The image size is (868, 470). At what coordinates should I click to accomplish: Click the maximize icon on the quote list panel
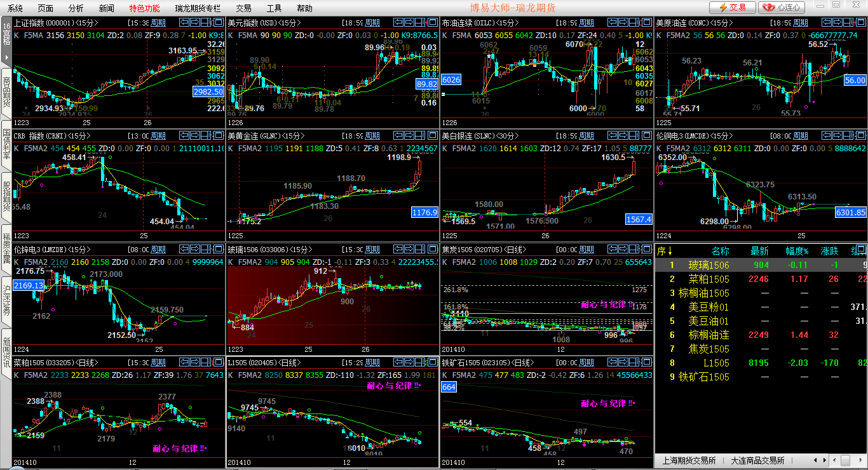tap(861, 250)
